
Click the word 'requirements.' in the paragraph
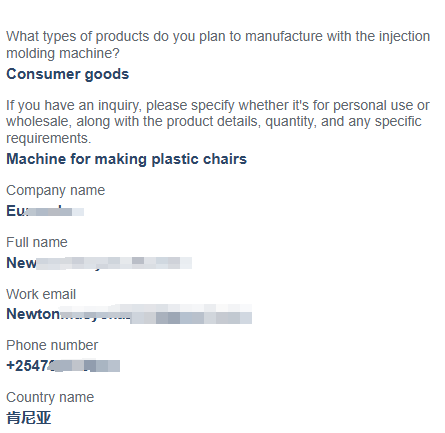pos(49,138)
